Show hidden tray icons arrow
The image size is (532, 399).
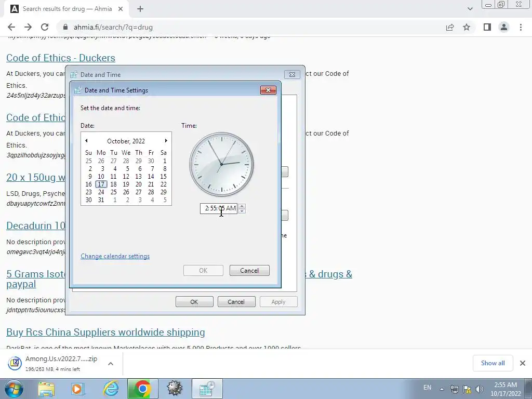pos(442,389)
